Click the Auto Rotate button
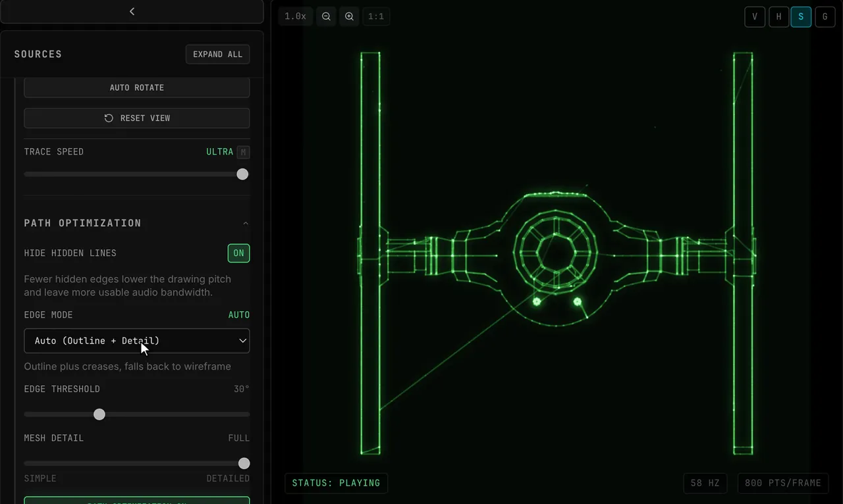 click(137, 88)
